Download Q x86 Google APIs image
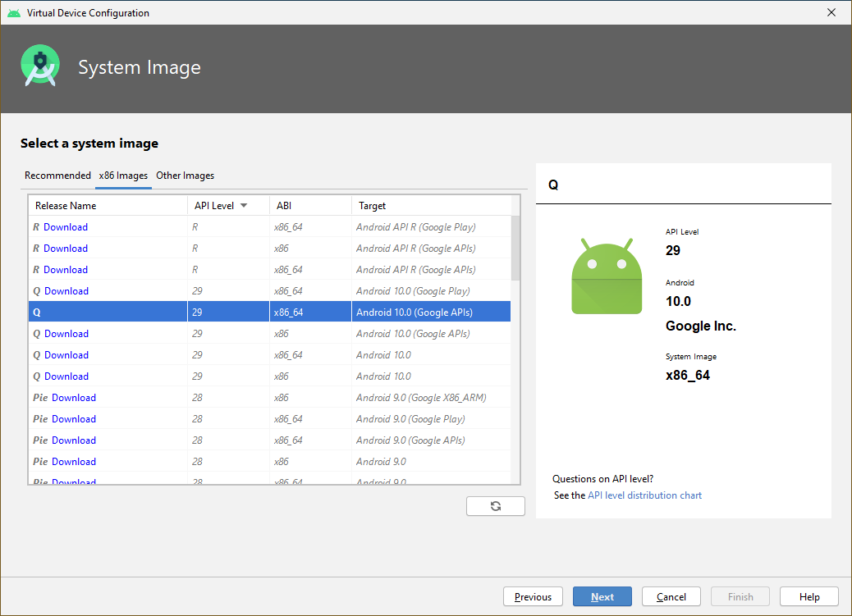 66,334
